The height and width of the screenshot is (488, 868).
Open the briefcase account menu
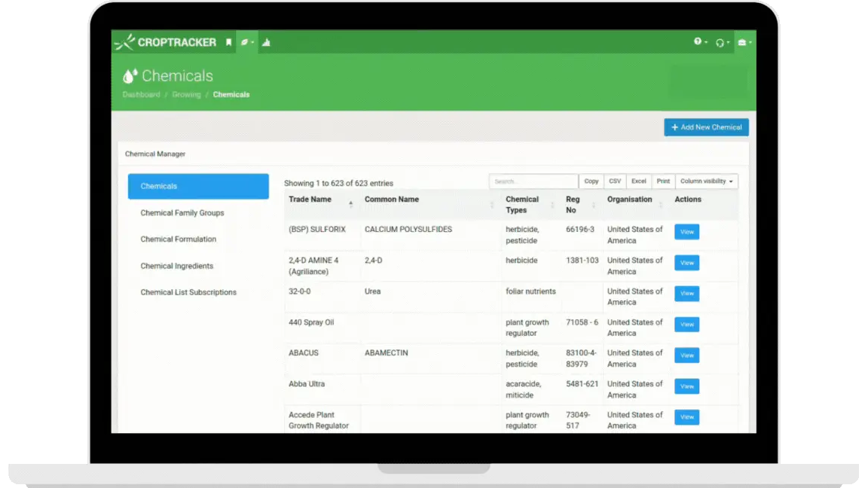coord(744,42)
